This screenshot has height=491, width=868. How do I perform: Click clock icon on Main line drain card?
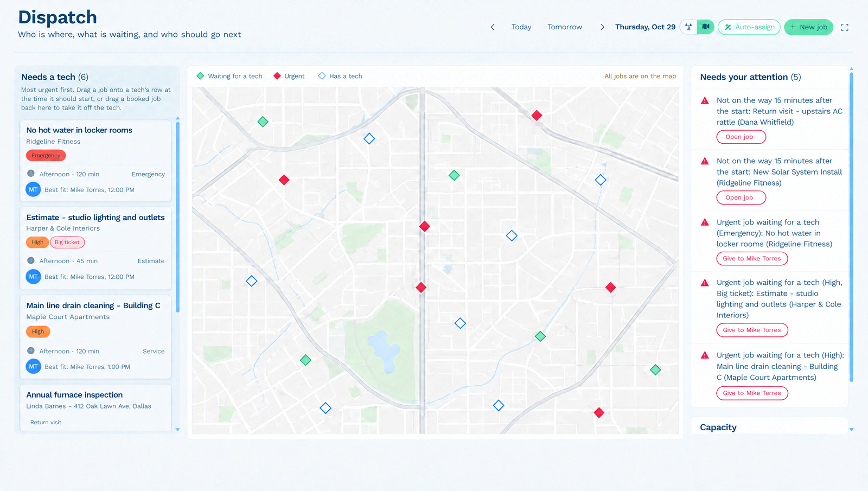coord(31,351)
